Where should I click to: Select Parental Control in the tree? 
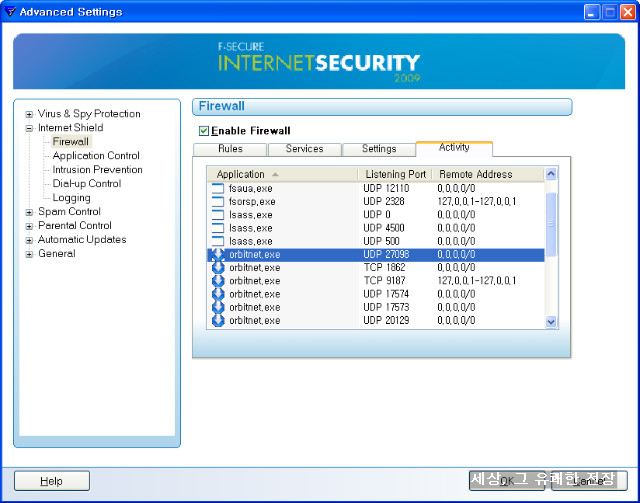(75, 225)
